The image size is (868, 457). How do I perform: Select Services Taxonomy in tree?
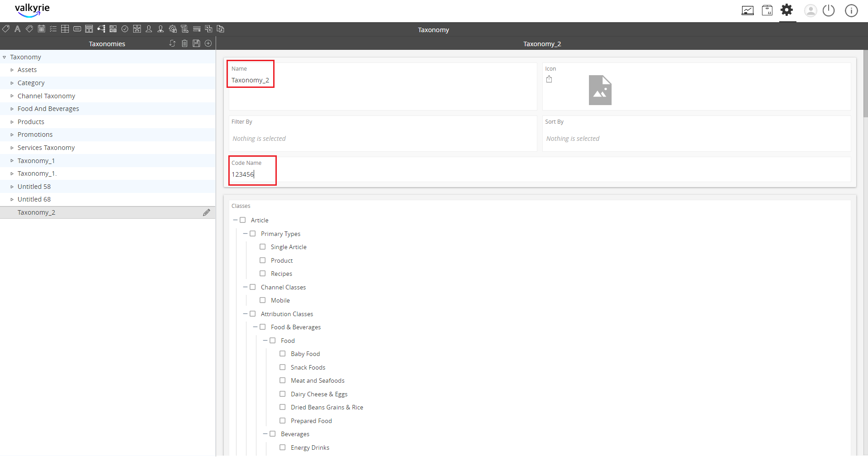coord(46,148)
